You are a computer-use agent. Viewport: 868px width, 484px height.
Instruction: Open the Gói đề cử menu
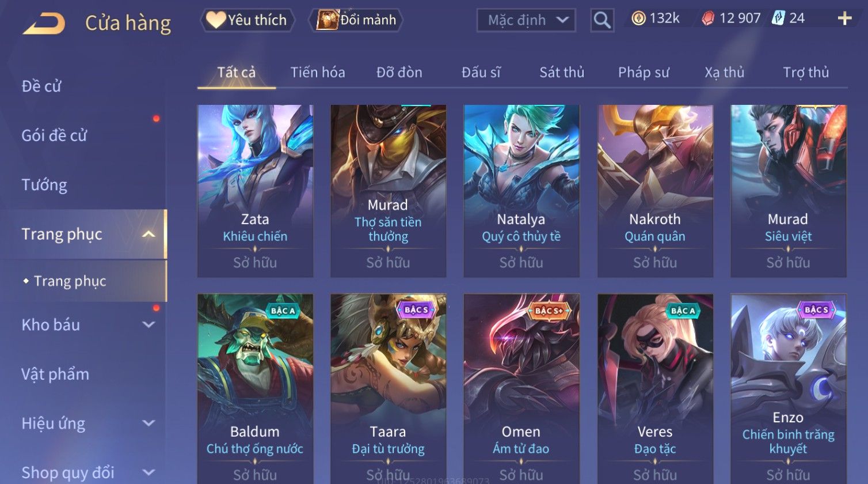click(54, 135)
